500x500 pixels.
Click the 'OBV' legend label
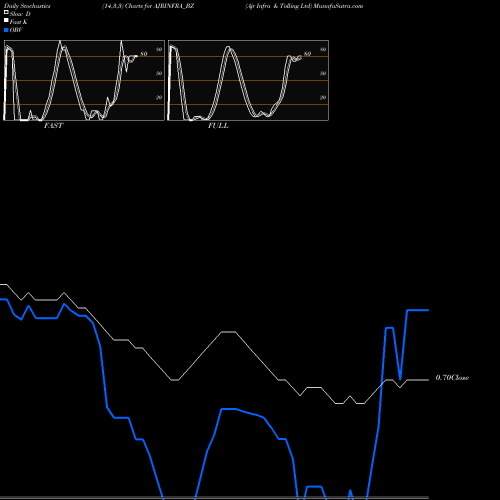pyautogui.click(x=16, y=30)
